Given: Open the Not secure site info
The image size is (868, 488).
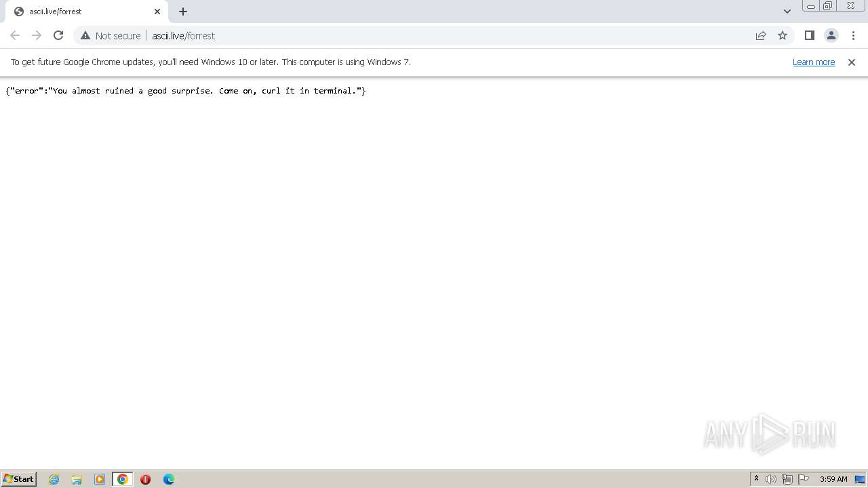Looking at the screenshot, I should coord(111,35).
